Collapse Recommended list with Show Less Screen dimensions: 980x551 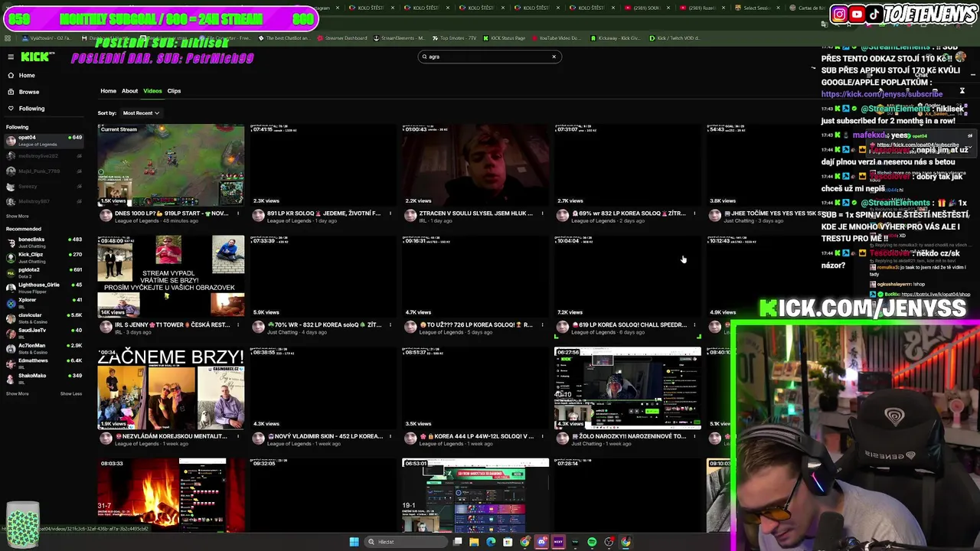tap(71, 394)
